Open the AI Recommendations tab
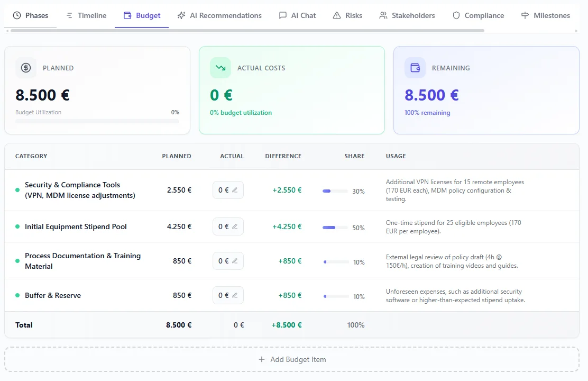Image resolution: width=588 pixels, height=381 pixels. tap(219, 15)
